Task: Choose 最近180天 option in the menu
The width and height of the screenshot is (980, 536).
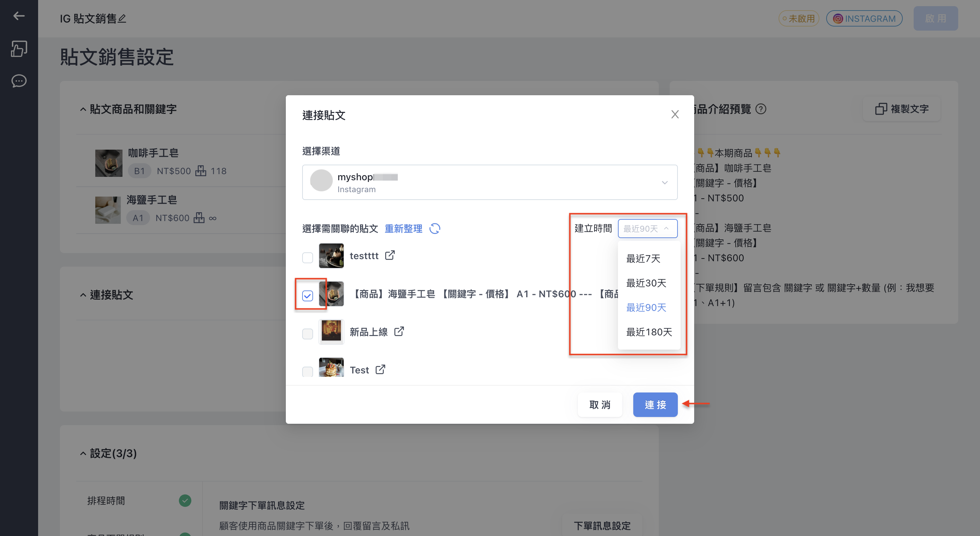Action: tap(649, 332)
